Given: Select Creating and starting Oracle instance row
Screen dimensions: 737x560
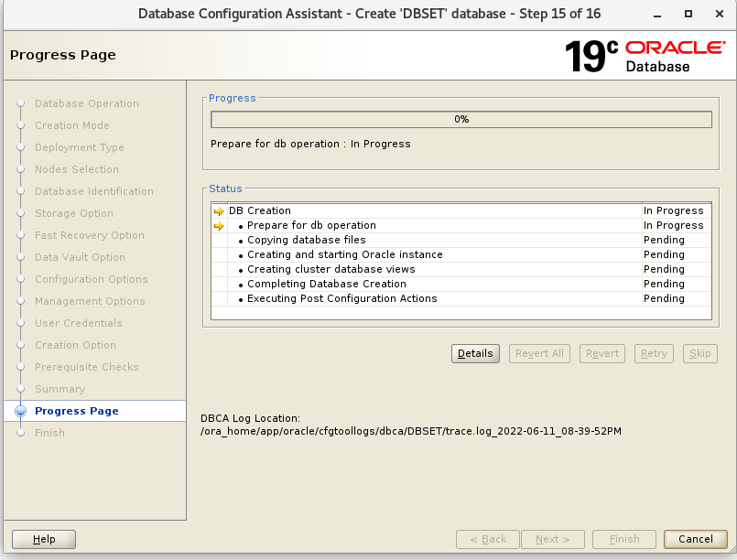Looking at the screenshot, I should [x=461, y=254].
